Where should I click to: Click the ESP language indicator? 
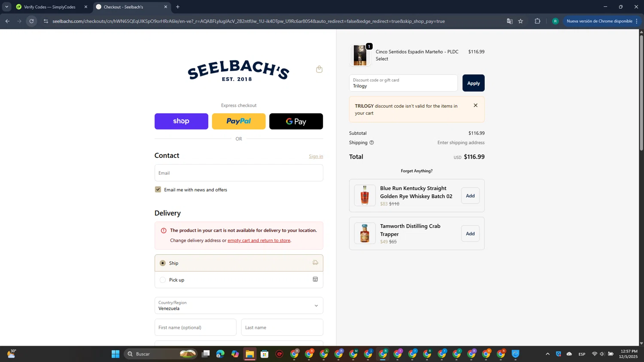pos(582,354)
